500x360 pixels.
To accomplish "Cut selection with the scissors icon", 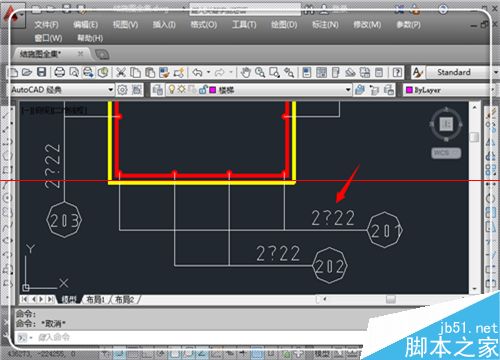I will click(121, 72).
